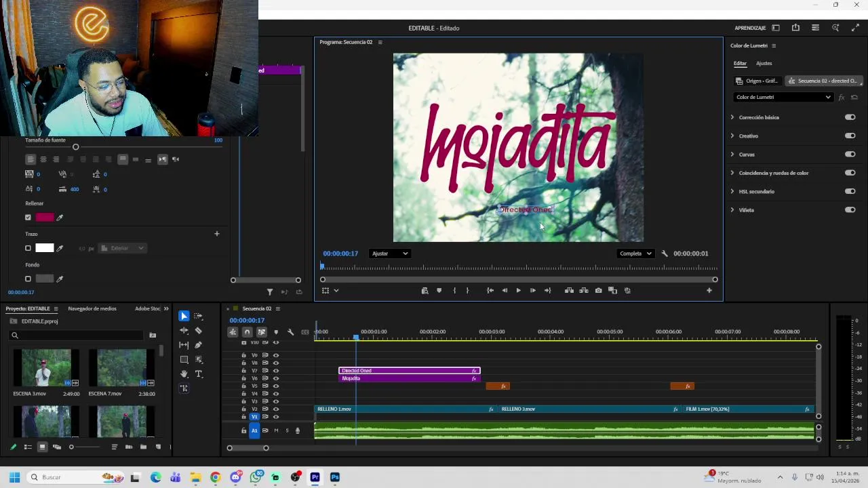
Task: Enable the Fondo background checkbox
Action: click(x=28, y=279)
